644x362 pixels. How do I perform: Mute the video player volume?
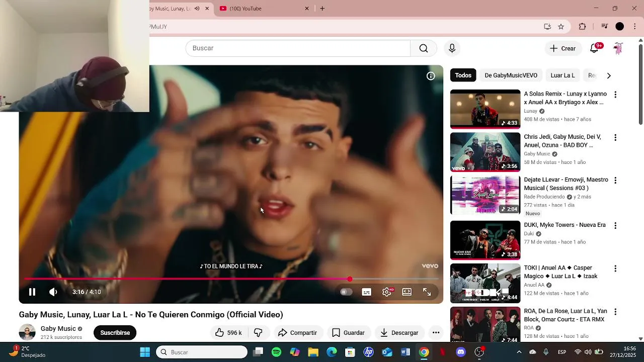(x=53, y=292)
